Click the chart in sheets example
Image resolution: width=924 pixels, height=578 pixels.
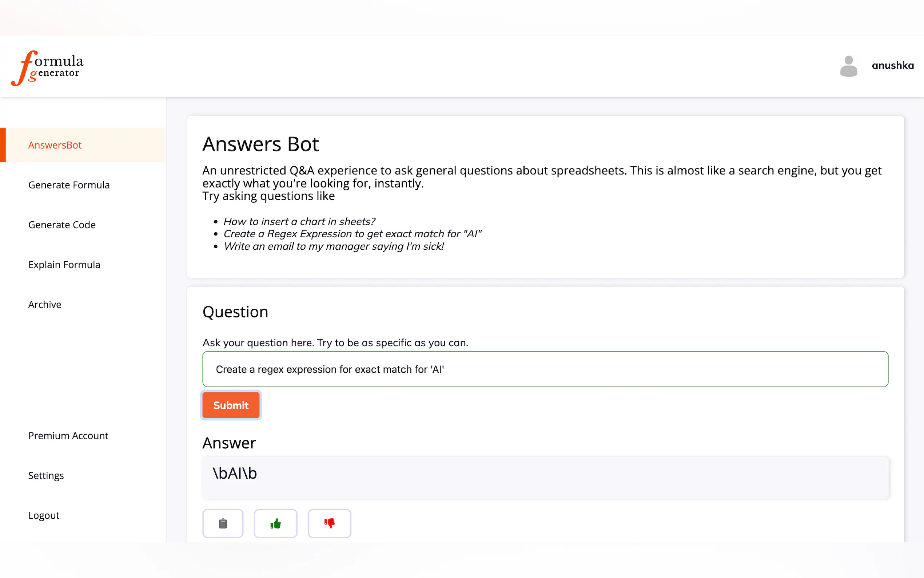point(299,221)
